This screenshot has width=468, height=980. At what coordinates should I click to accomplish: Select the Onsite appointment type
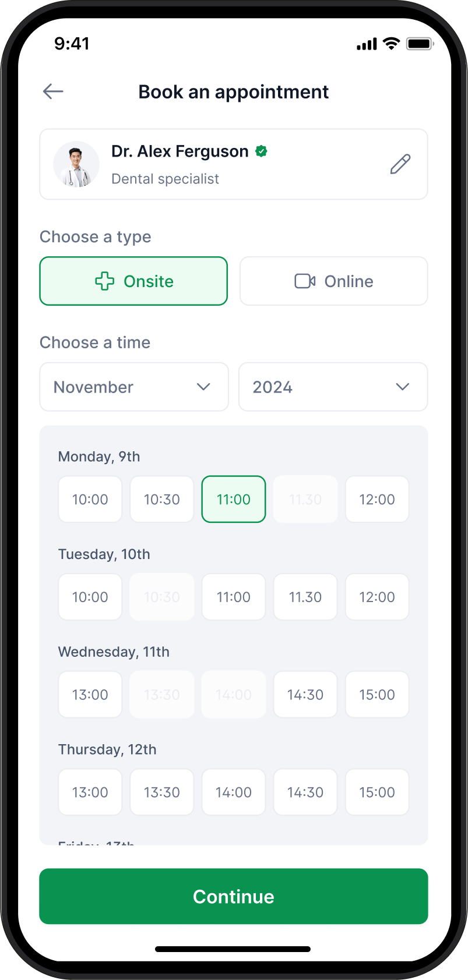133,281
